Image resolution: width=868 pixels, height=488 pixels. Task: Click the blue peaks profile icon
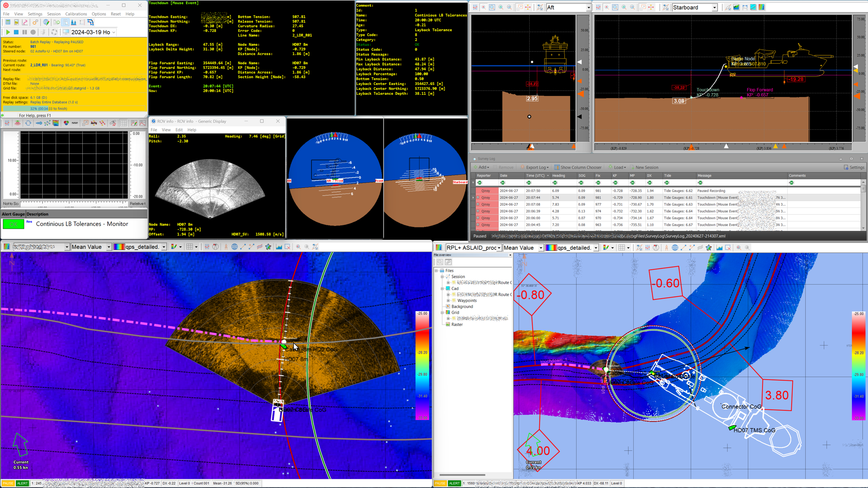tap(74, 22)
